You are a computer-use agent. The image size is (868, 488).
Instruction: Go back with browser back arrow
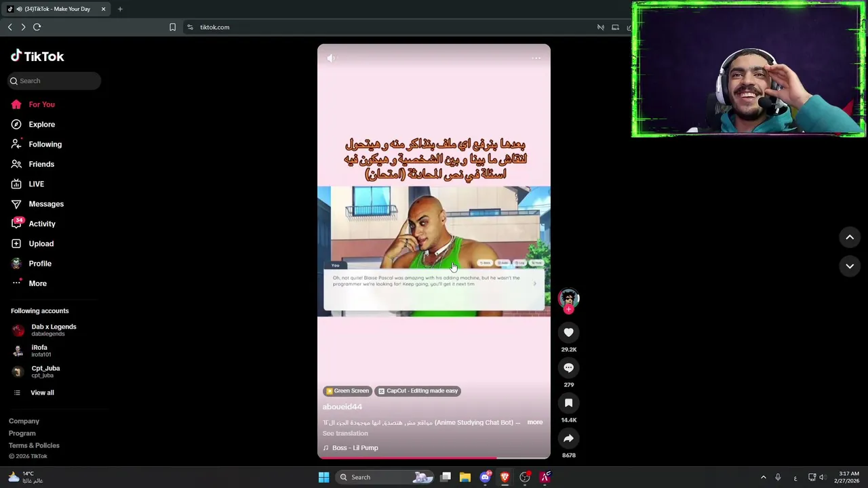9,27
